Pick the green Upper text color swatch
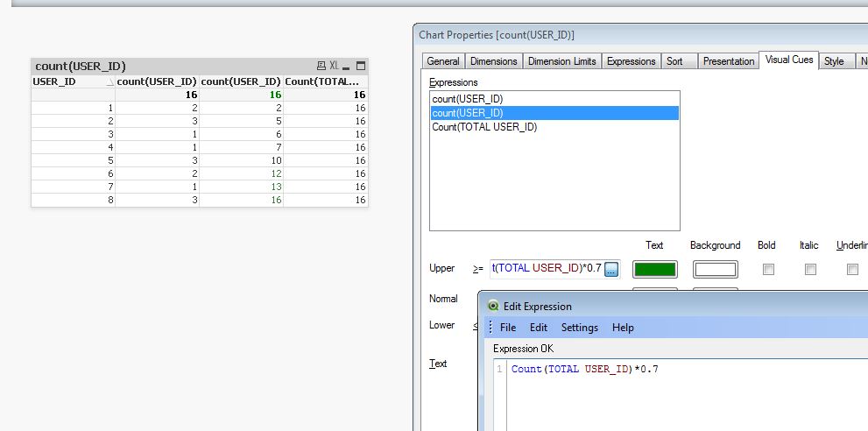The height and width of the screenshot is (431, 868). [x=654, y=270]
